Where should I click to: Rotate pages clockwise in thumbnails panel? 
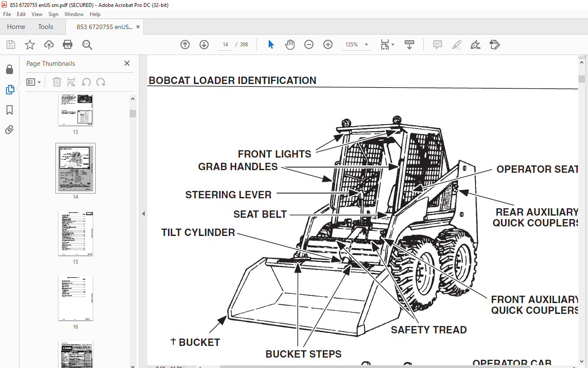point(101,82)
